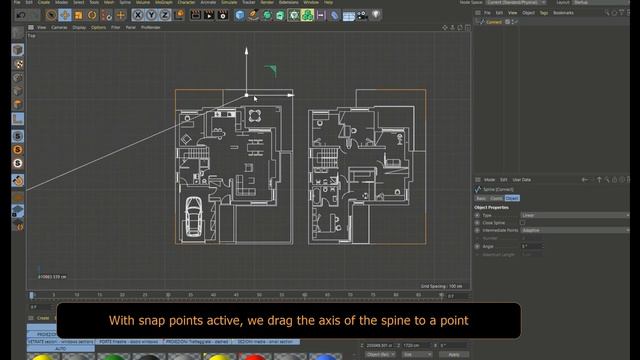640x360 pixels.
Task: Click the Angle value field
Action: click(531, 246)
